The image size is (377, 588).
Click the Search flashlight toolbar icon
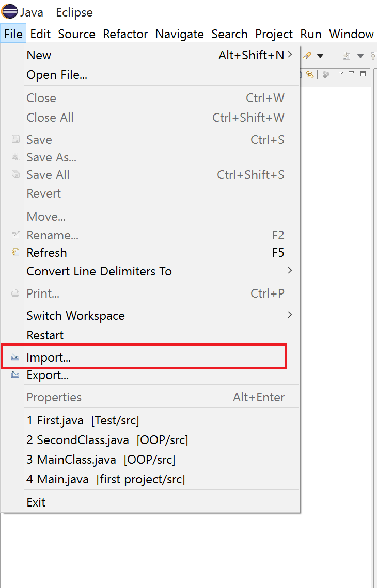pyautogui.click(x=307, y=56)
